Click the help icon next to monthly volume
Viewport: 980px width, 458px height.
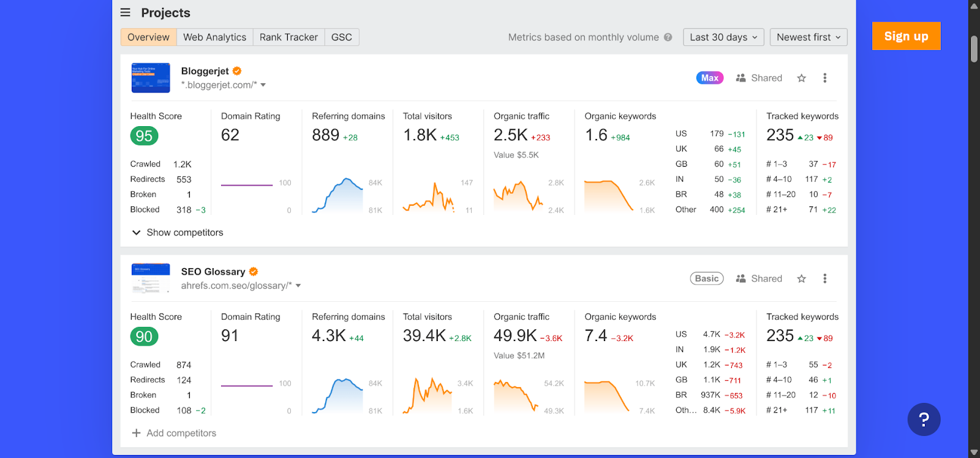pos(668,37)
